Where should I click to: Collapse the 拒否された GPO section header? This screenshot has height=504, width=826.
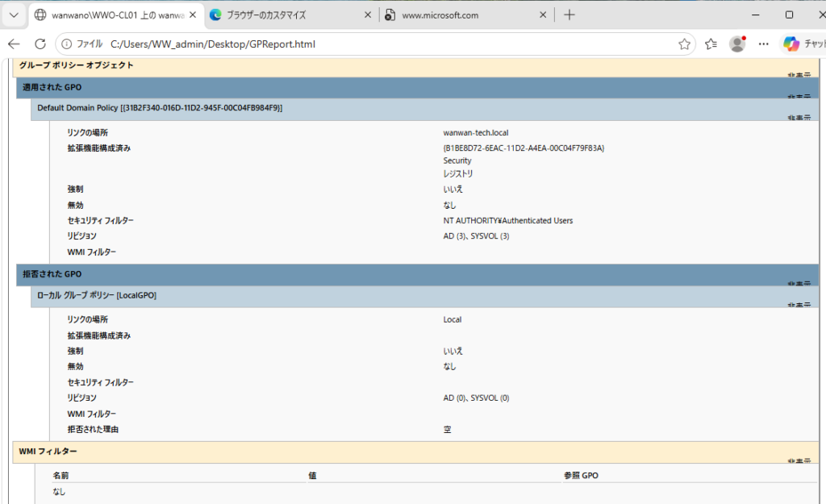click(x=417, y=274)
